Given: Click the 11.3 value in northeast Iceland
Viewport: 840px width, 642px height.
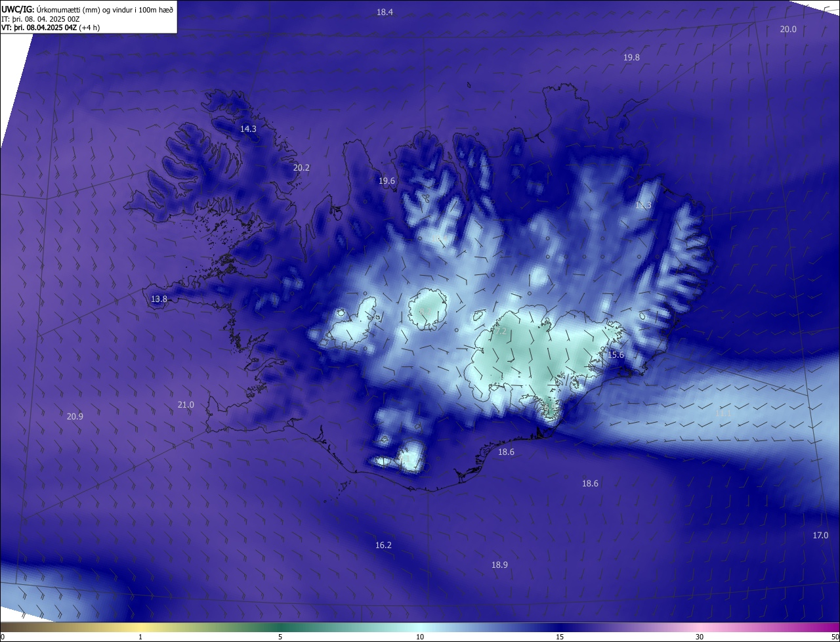Looking at the screenshot, I should 643,205.
